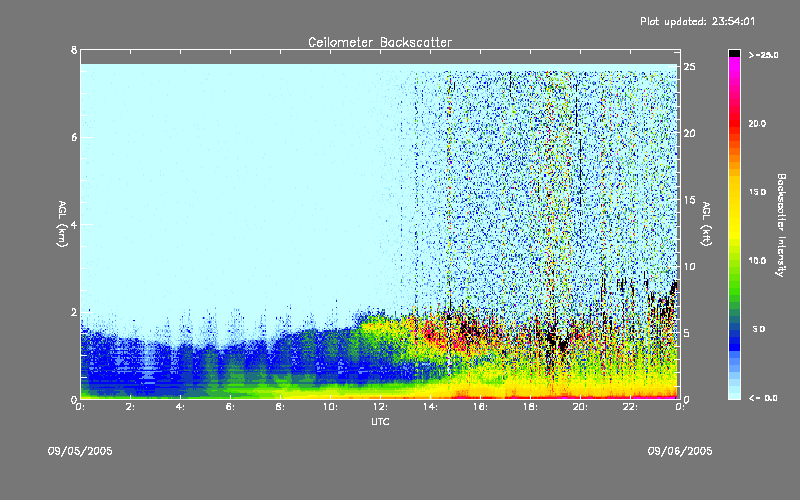Select the 'Ceilometer Backscatter' plot title
This screenshot has height=500, width=800.
[380, 42]
